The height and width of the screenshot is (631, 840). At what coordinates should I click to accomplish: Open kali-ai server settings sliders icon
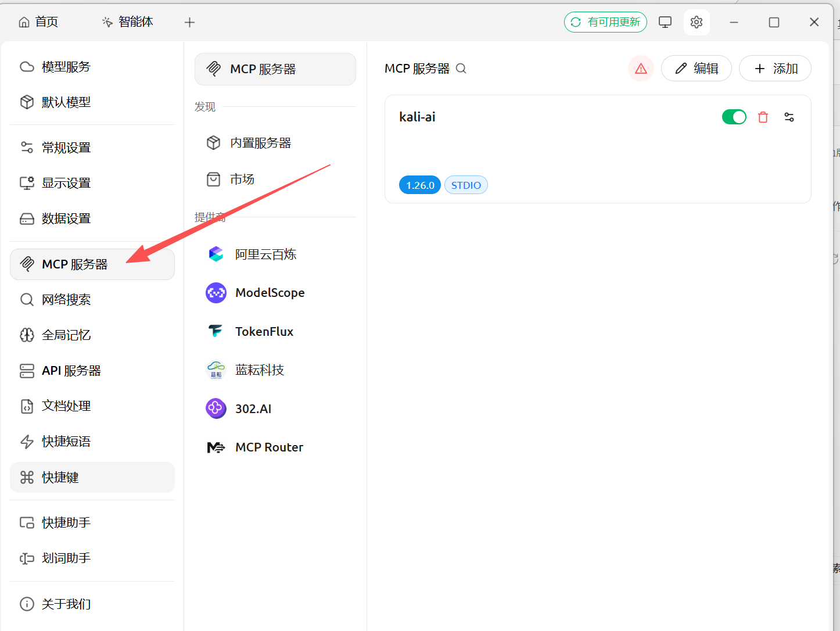[789, 117]
